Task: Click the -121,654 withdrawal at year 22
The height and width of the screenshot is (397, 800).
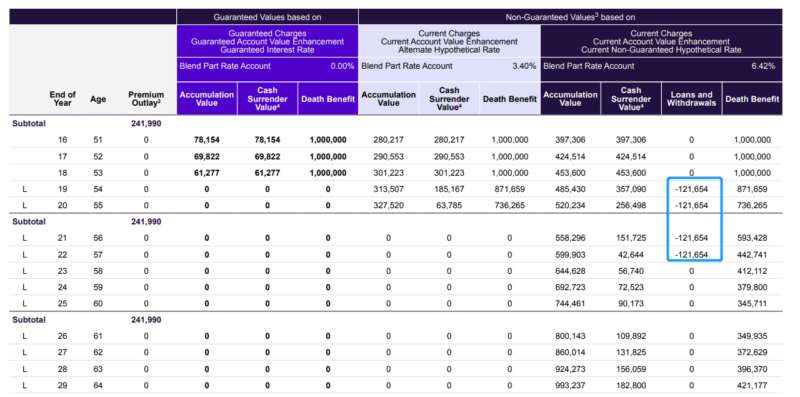Action: click(691, 255)
